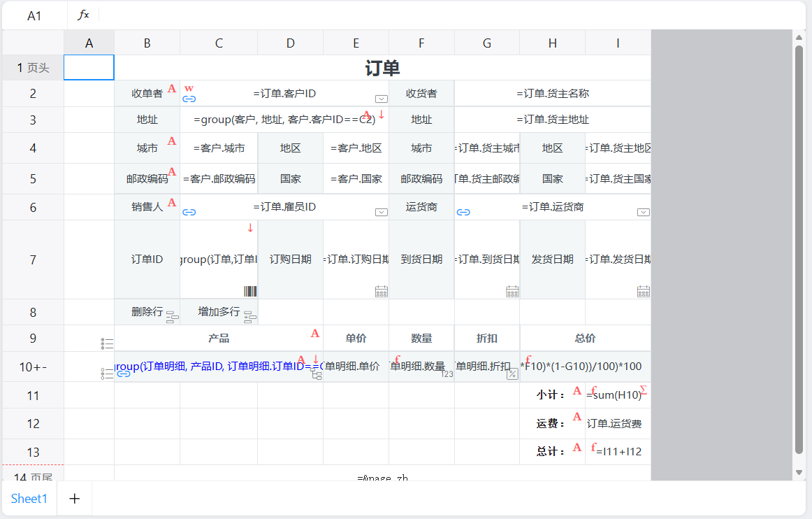Select column B header
Image resolution: width=812 pixels, height=519 pixels.
(x=147, y=43)
